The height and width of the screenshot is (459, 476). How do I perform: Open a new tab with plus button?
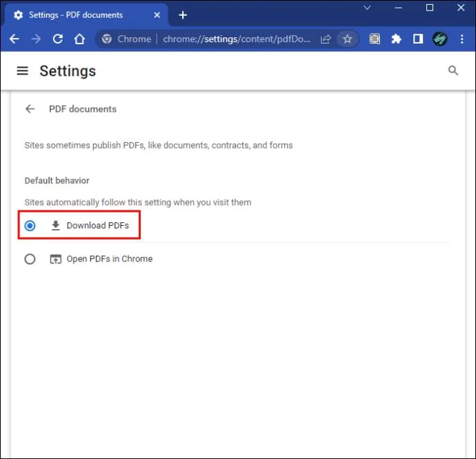(183, 15)
